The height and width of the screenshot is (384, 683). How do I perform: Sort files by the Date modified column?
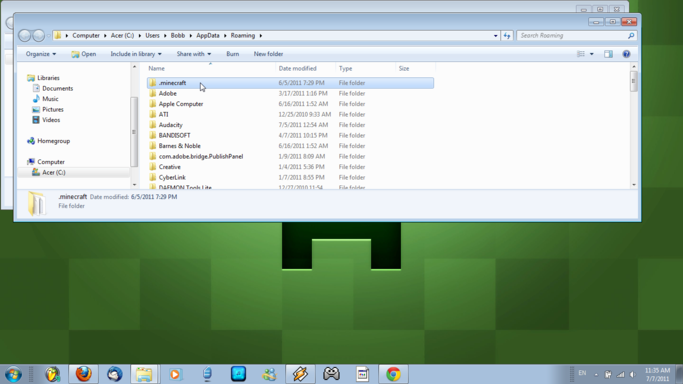[x=298, y=68]
